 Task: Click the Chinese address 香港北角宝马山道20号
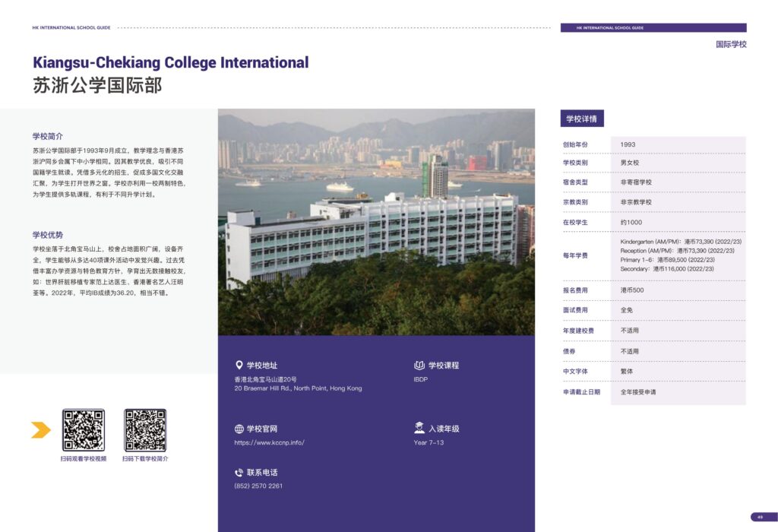(265, 379)
